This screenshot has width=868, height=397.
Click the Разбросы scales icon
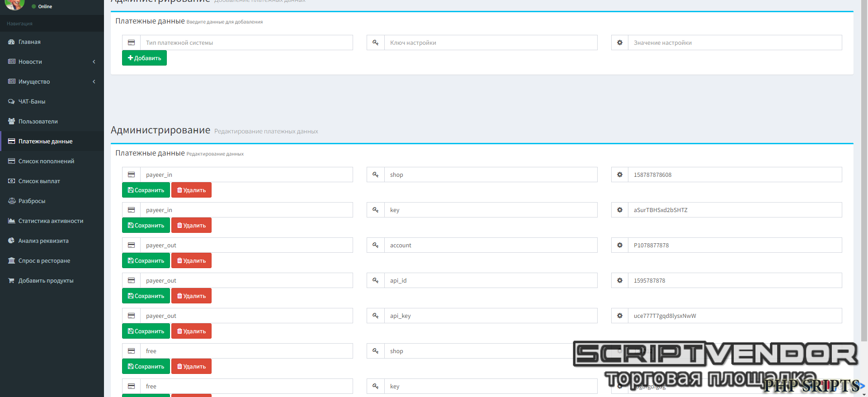(11, 201)
